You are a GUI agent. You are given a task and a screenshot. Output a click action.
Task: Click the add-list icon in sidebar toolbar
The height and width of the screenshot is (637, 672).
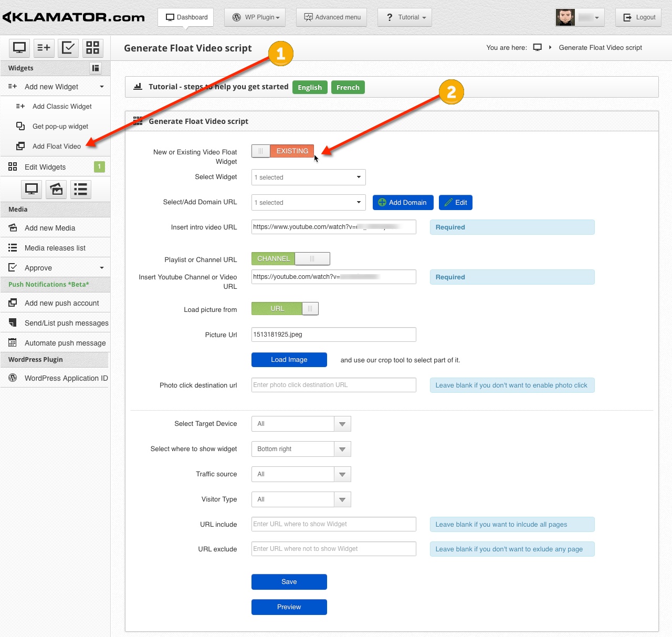pos(44,48)
